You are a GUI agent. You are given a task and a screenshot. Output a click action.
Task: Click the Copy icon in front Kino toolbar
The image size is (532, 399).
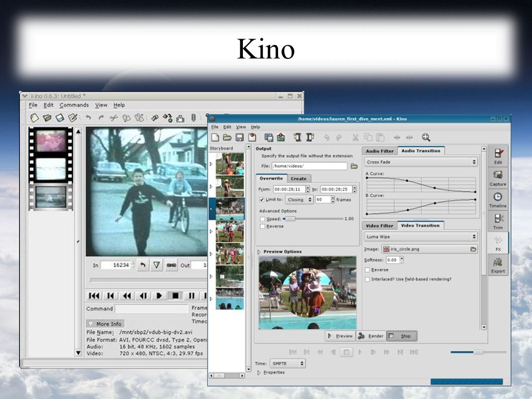point(368,137)
